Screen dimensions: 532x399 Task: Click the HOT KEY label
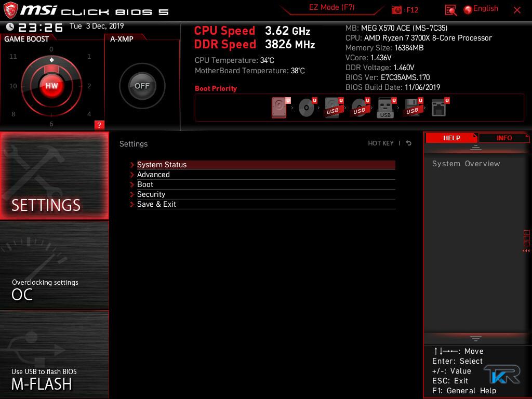click(381, 143)
